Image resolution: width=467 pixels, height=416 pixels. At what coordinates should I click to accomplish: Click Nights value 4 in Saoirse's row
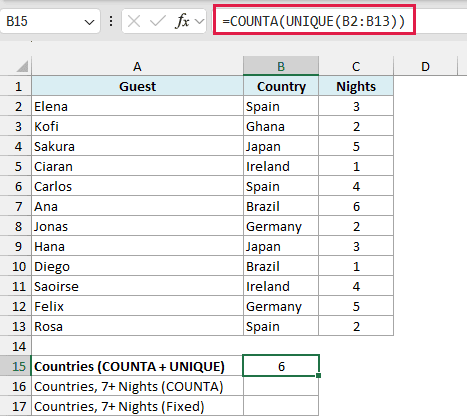click(356, 286)
